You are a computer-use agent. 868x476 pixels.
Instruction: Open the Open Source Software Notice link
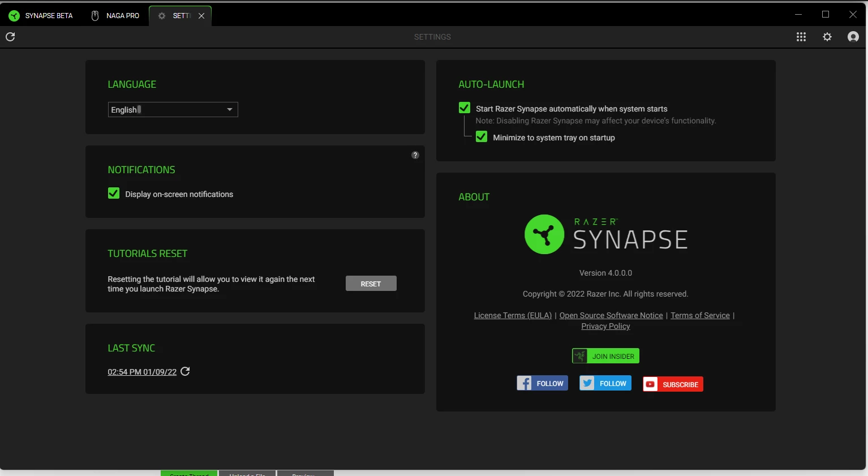pos(611,315)
